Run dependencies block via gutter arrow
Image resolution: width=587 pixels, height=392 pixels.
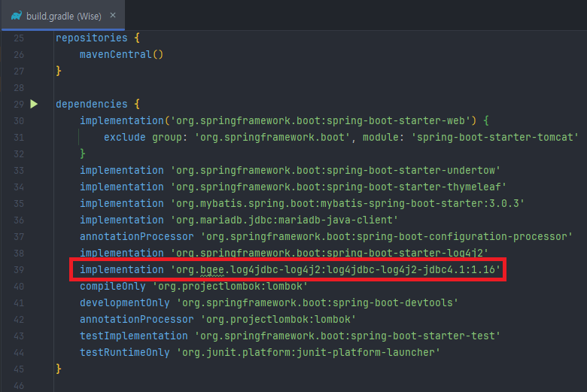34,104
